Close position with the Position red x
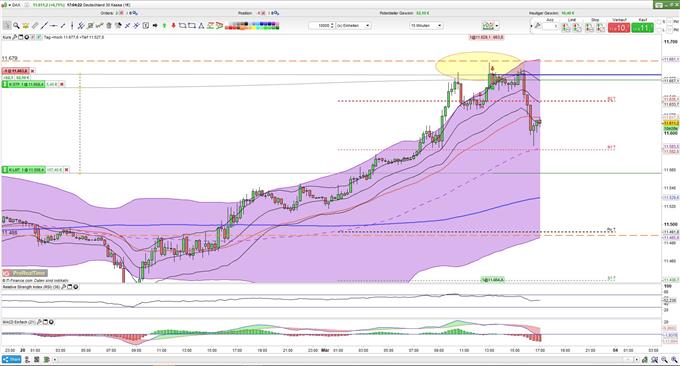 [x=263, y=13]
